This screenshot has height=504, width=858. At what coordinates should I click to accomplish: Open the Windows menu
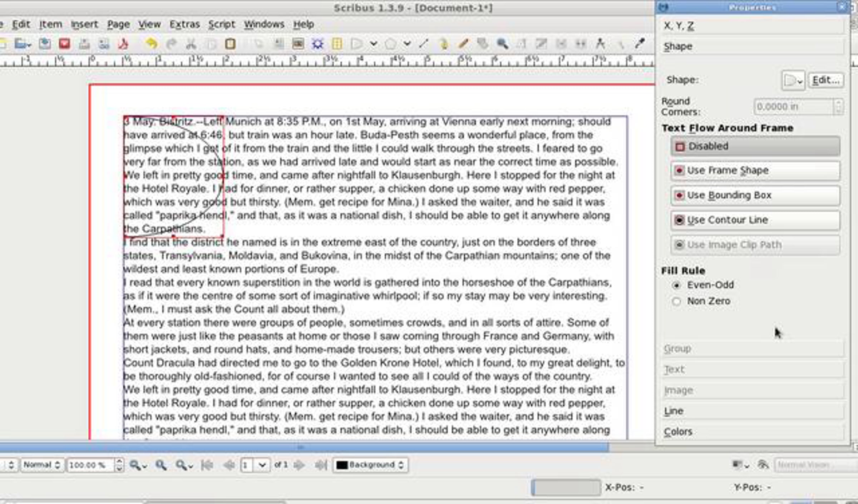(264, 24)
